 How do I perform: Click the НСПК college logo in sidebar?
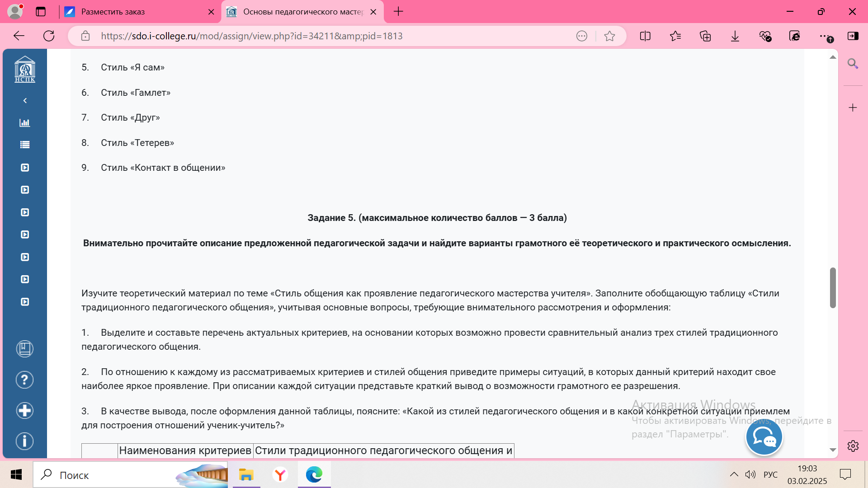[25, 69]
